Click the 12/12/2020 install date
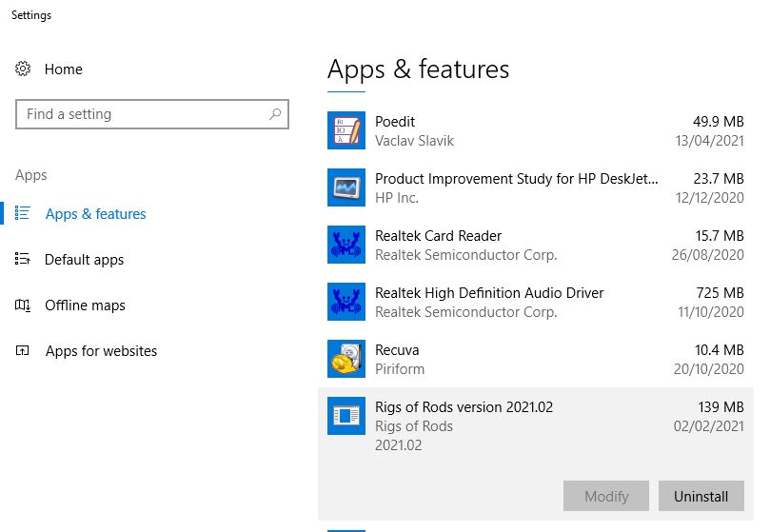The height and width of the screenshot is (532, 770). [x=710, y=197]
